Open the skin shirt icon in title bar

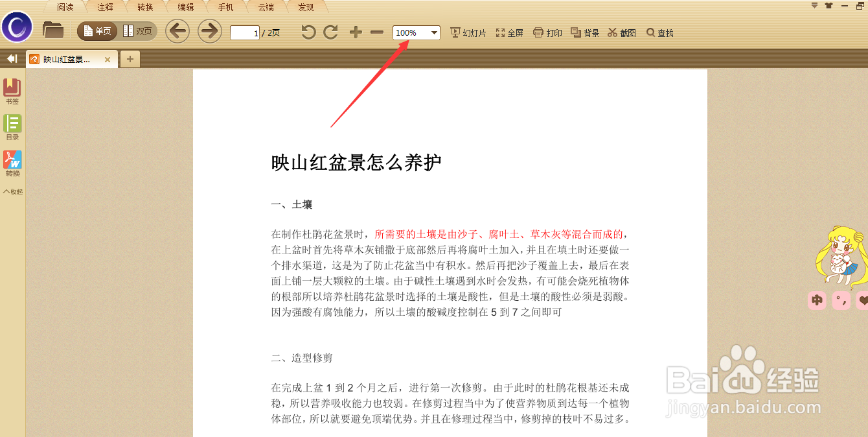828,6
